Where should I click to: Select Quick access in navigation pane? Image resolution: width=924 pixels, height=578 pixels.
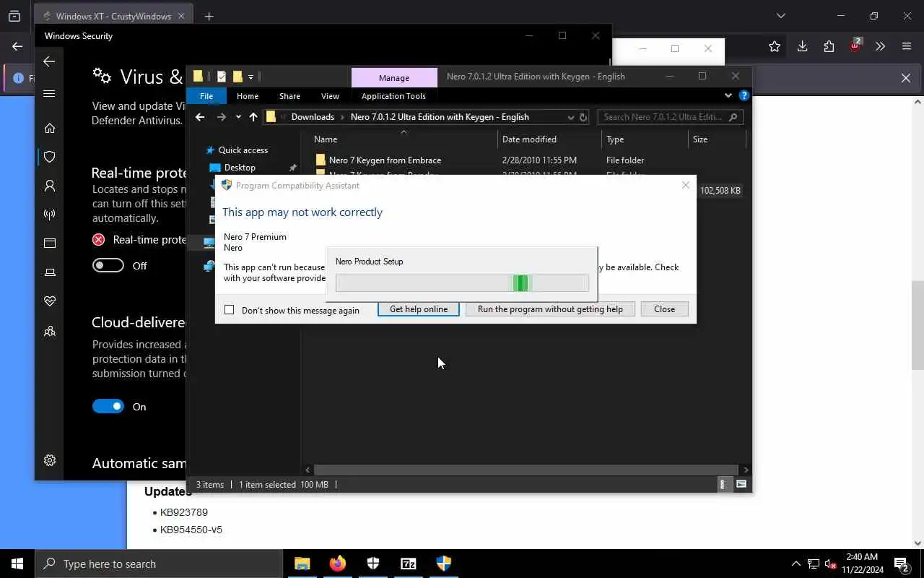(243, 150)
